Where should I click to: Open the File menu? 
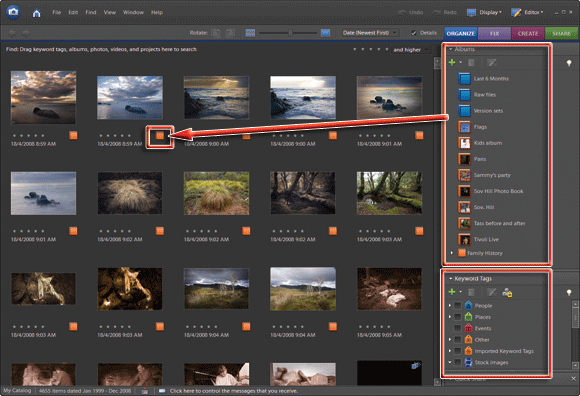(x=57, y=12)
